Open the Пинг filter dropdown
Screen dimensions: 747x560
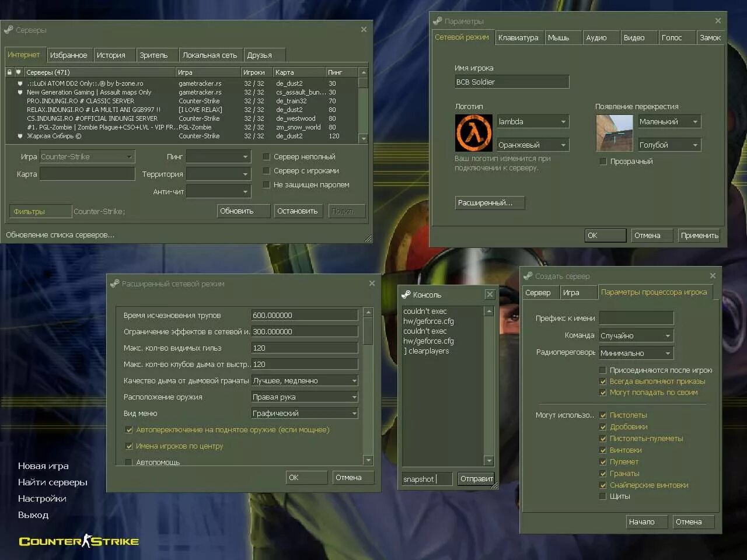tap(218, 157)
